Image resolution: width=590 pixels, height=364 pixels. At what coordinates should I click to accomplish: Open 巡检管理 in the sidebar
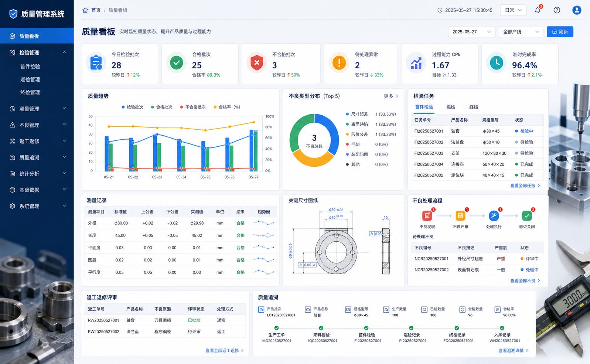click(30, 79)
